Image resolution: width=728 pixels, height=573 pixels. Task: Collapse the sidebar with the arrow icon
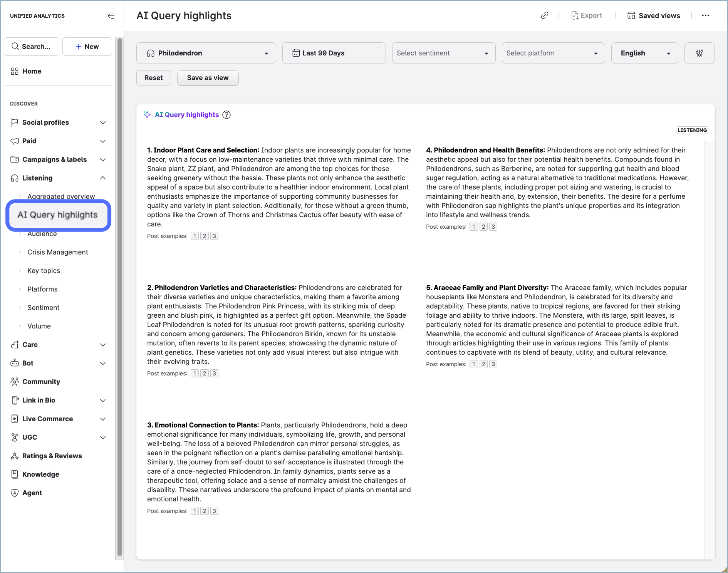pyautogui.click(x=111, y=16)
